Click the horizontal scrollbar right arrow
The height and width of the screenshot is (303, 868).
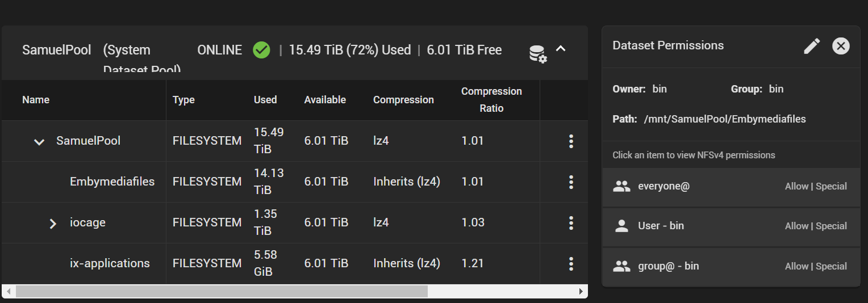click(x=581, y=291)
